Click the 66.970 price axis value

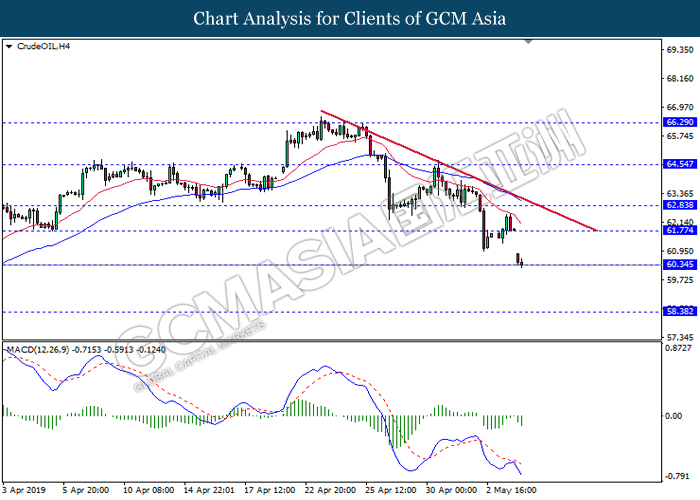680,107
